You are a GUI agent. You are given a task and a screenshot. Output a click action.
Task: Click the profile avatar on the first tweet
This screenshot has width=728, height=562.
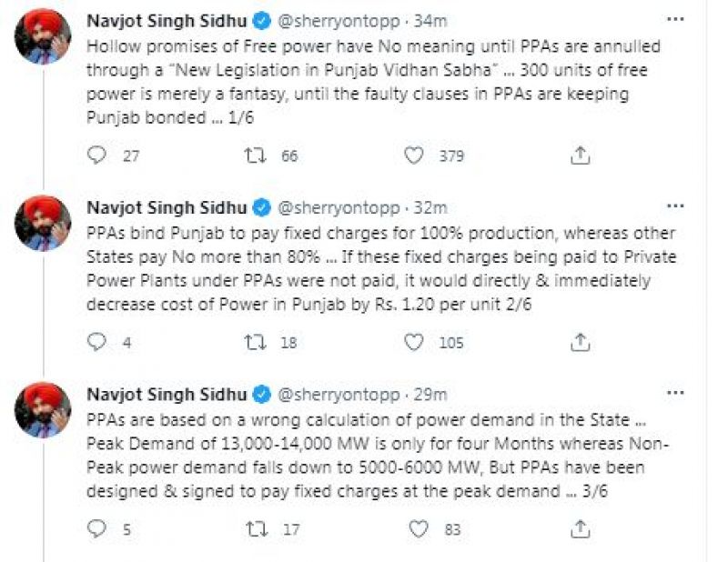43,36
